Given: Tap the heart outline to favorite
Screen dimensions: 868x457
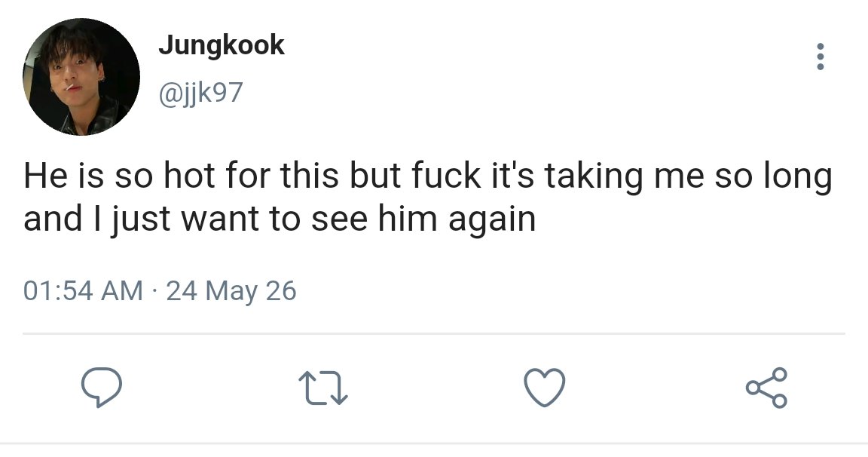Looking at the screenshot, I should [x=545, y=387].
